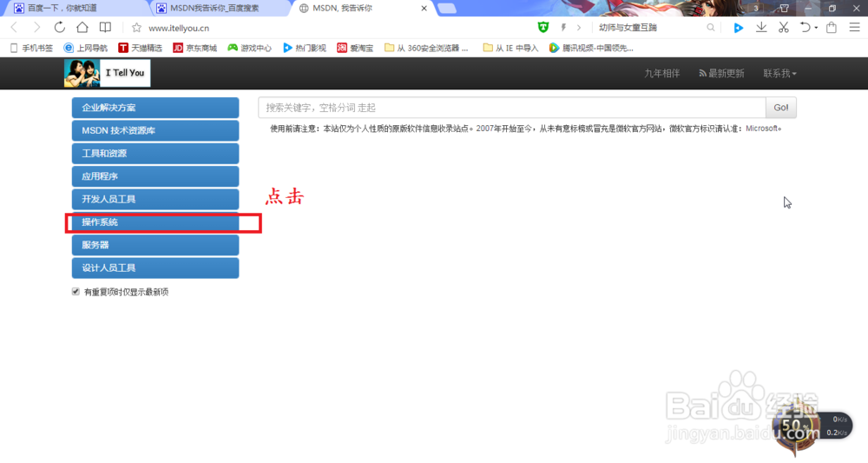Expand the 企业解决方案 category
Screen dimensions: 868x463
coord(155,108)
